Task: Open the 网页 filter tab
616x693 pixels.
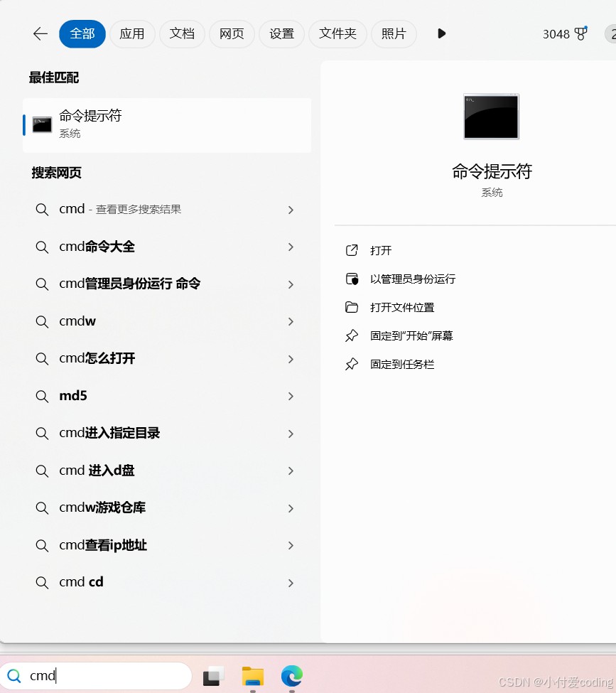Action: tap(232, 33)
